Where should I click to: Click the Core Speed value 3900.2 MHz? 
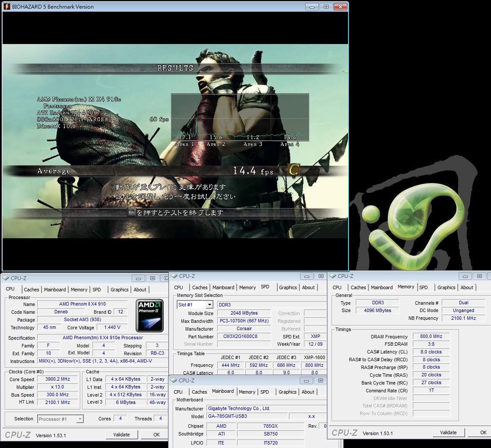[x=57, y=379]
